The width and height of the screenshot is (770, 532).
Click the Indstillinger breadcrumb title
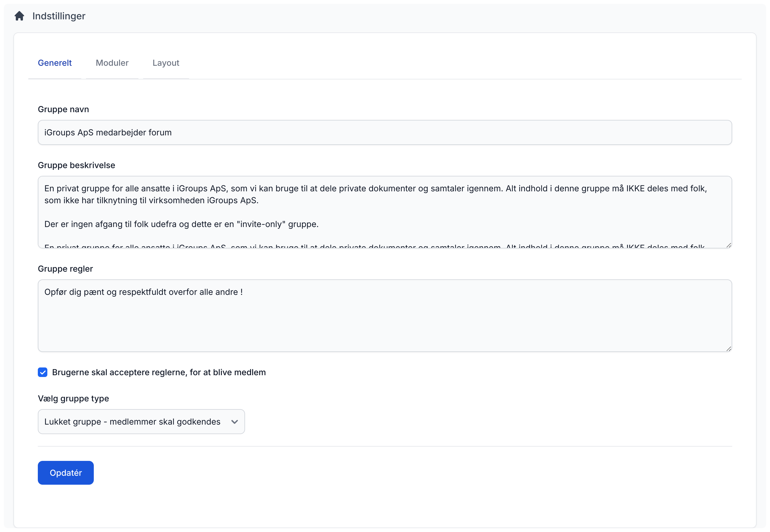[x=59, y=16]
